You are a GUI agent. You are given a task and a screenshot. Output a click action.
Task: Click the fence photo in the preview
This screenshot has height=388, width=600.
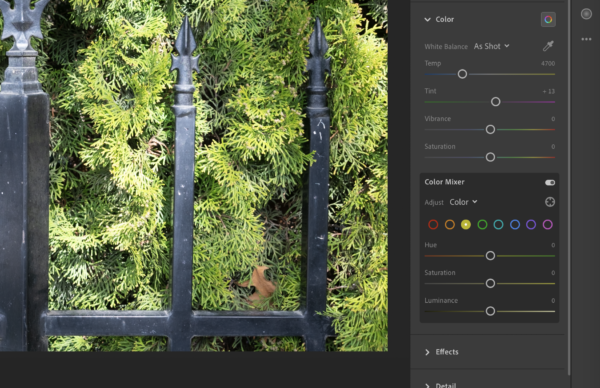point(194,176)
